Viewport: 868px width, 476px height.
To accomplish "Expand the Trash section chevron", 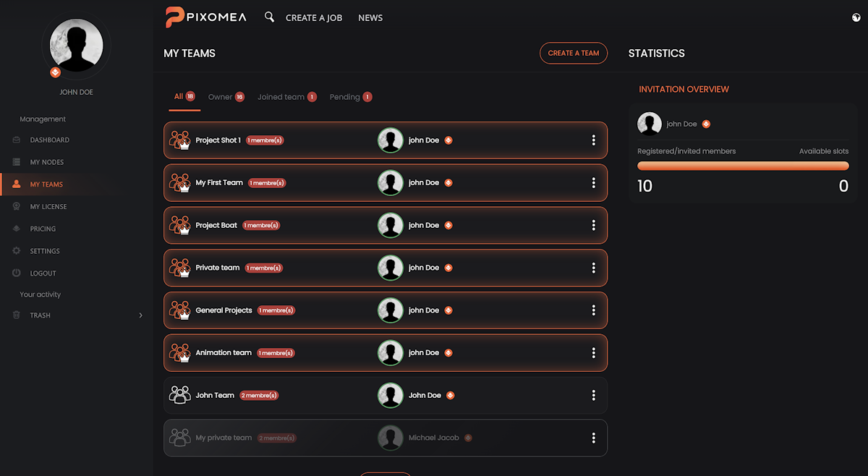I will (140, 315).
